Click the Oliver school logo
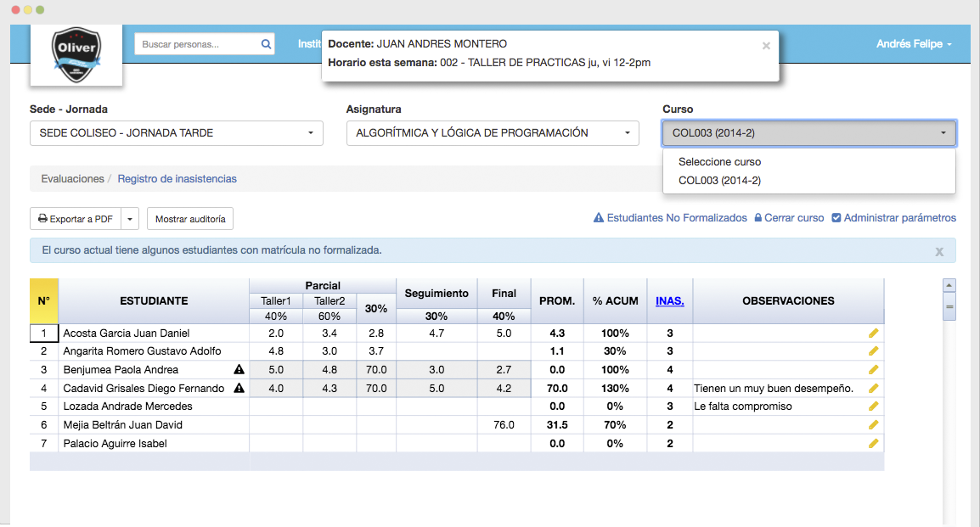This screenshot has height=527, width=980. pos(76,53)
